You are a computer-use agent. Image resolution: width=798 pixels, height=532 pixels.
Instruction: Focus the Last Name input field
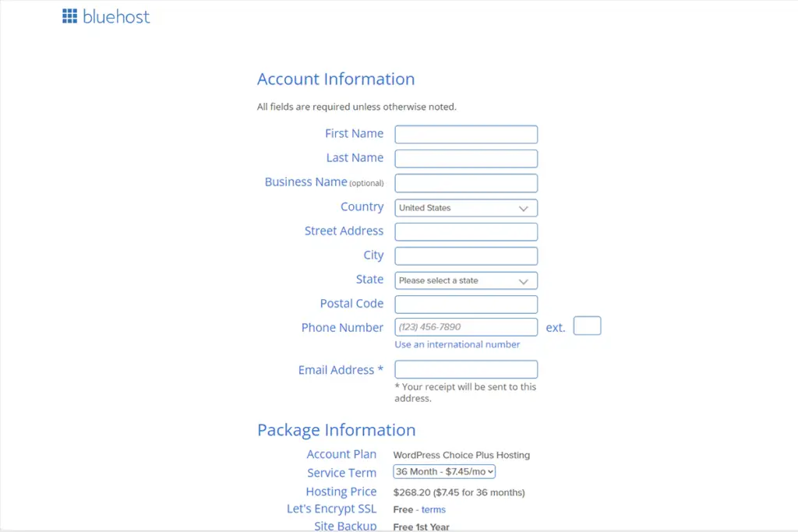[x=466, y=159]
